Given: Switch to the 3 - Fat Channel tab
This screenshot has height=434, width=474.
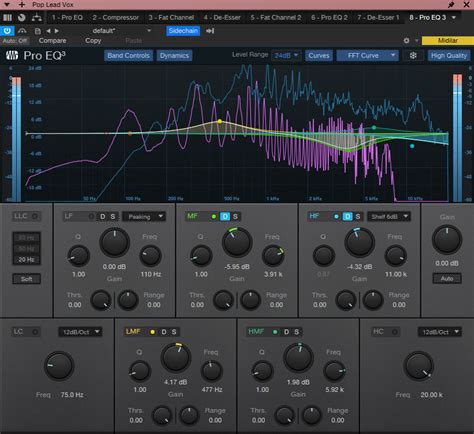Looking at the screenshot, I should point(171,17).
